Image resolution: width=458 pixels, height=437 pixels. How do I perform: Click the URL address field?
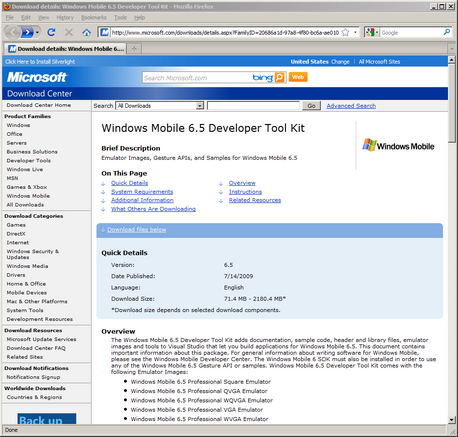[x=225, y=33]
